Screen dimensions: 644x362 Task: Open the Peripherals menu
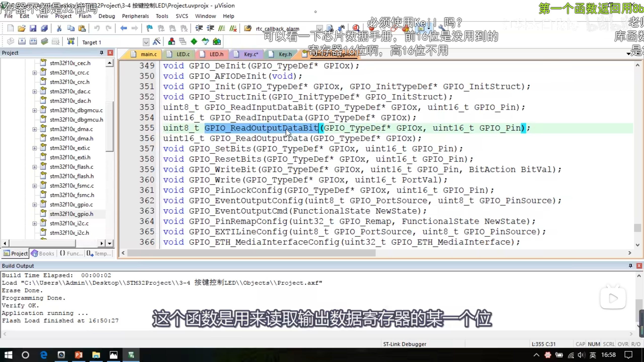tap(135, 16)
